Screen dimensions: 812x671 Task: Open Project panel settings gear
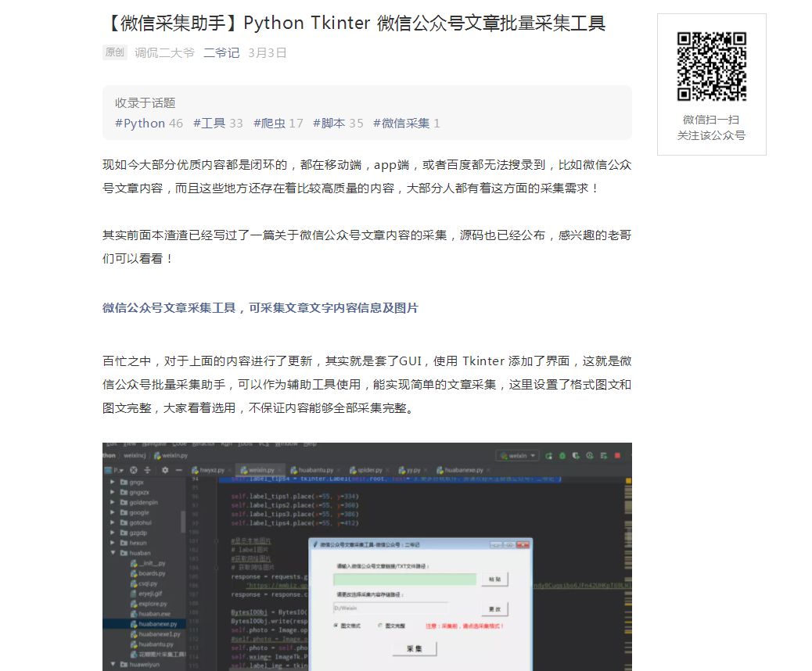point(165,470)
